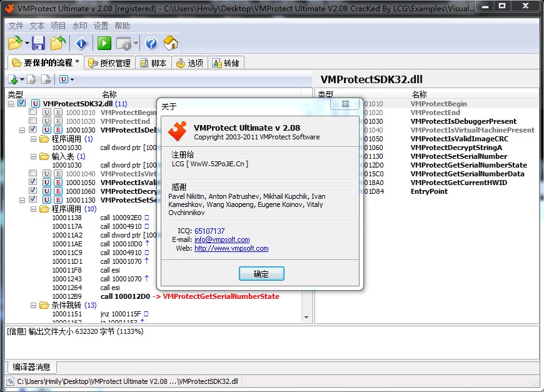Click the open file toolbar icon

[x=15, y=43]
